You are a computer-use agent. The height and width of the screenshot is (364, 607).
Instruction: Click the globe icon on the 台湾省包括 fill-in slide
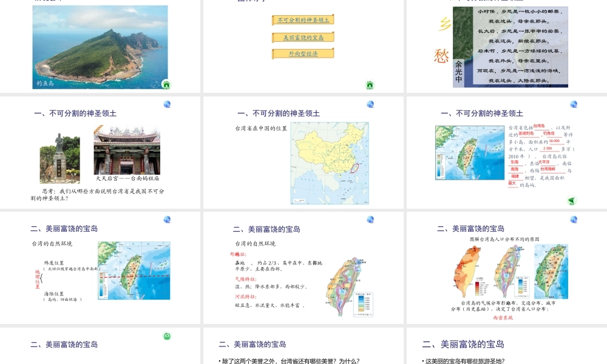tap(574, 104)
